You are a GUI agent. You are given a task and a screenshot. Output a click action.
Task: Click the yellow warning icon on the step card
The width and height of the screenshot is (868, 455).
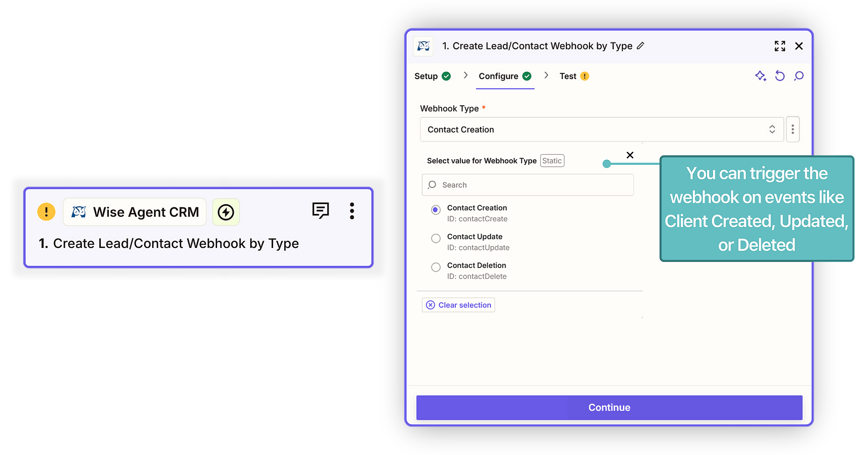pos(46,212)
